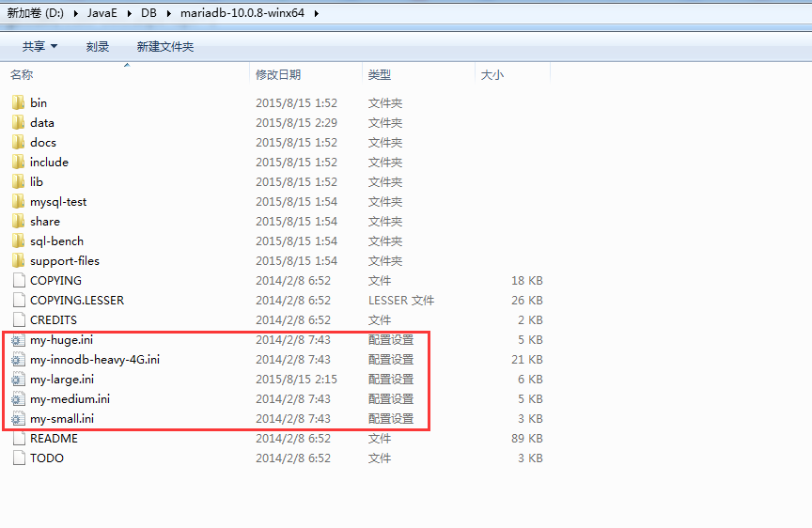Click the LESSER 文件 type cell
This screenshot has width=812, height=528.
(x=401, y=301)
